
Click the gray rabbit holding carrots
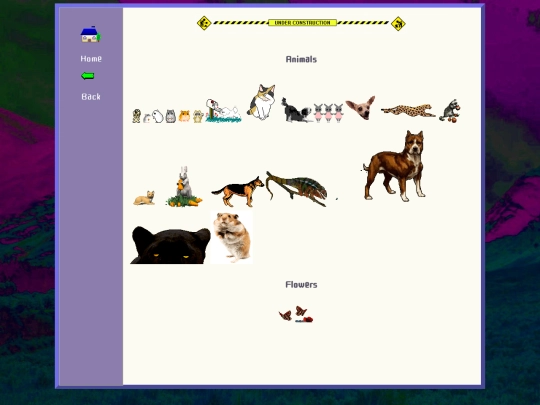click(x=184, y=187)
